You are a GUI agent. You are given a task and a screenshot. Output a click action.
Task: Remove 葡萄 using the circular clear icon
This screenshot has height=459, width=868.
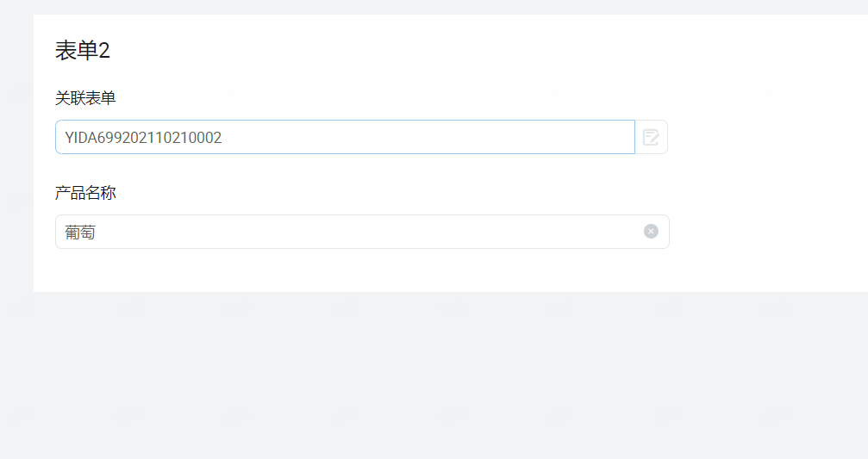coord(651,231)
